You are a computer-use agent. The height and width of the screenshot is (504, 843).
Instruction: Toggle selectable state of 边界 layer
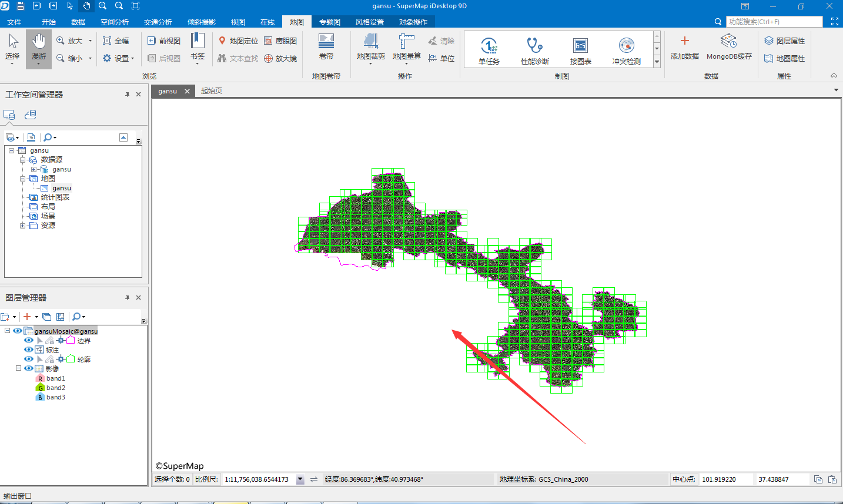pos(39,340)
